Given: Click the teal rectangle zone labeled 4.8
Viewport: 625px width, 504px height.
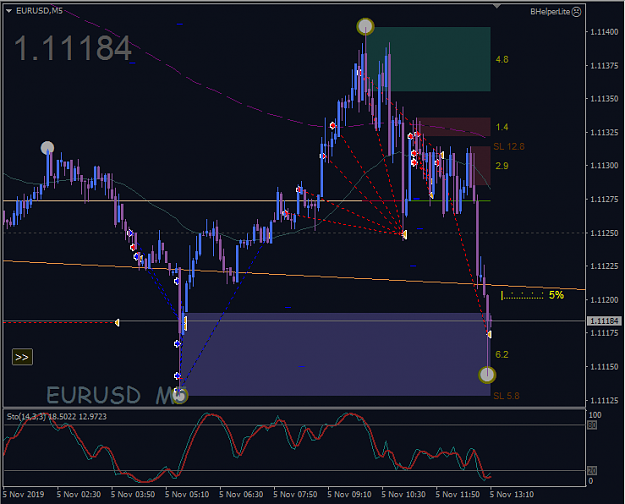Looking at the screenshot, I should click(x=428, y=59).
